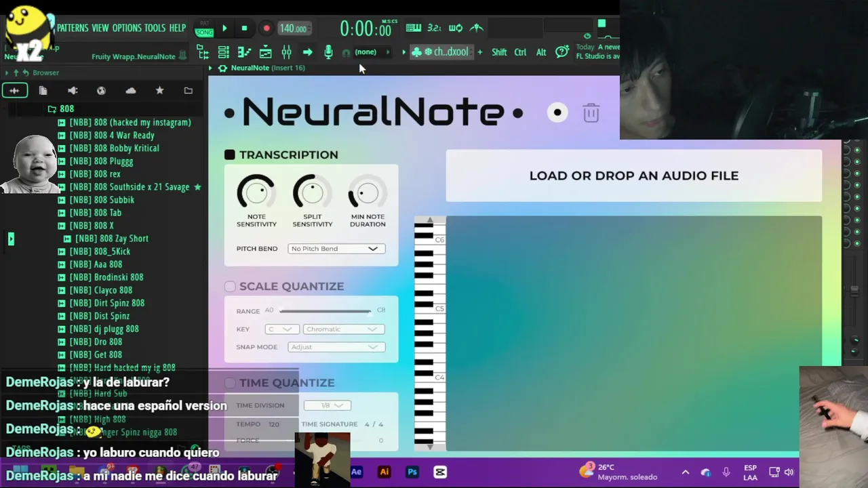
Task: Select the audio waveform browser tab icon
Action: [x=14, y=91]
